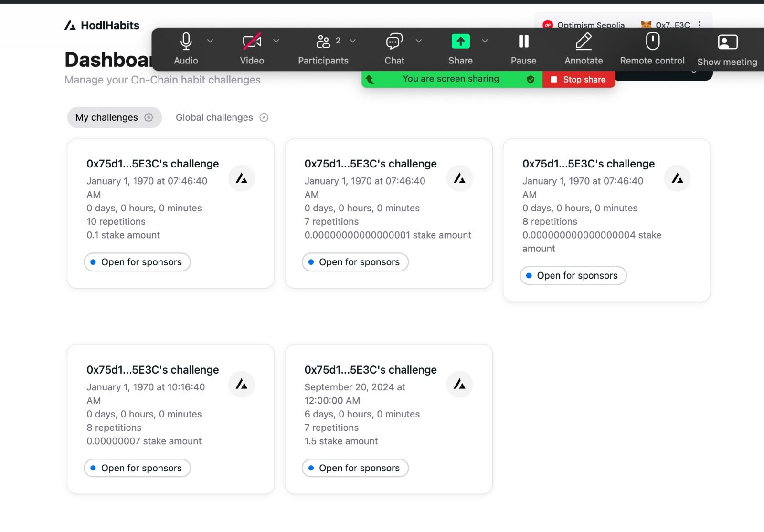Start video with the camera icon
The width and height of the screenshot is (764, 532).
point(252,42)
